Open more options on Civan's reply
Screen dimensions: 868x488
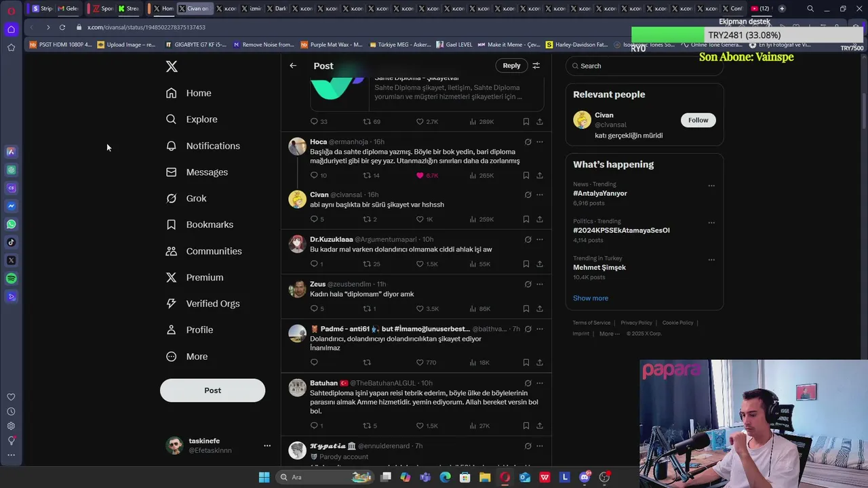pos(540,195)
